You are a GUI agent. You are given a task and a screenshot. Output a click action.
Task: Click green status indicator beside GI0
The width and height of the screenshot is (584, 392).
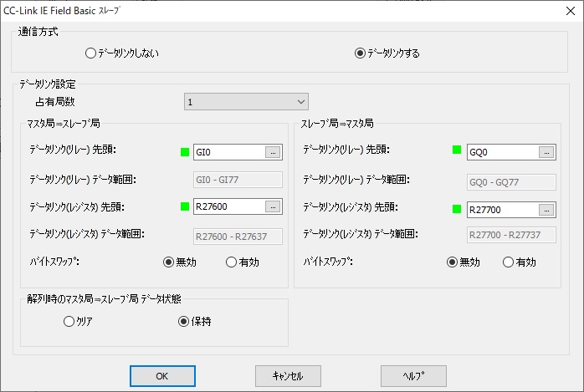pyautogui.click(x=185, y=152)
